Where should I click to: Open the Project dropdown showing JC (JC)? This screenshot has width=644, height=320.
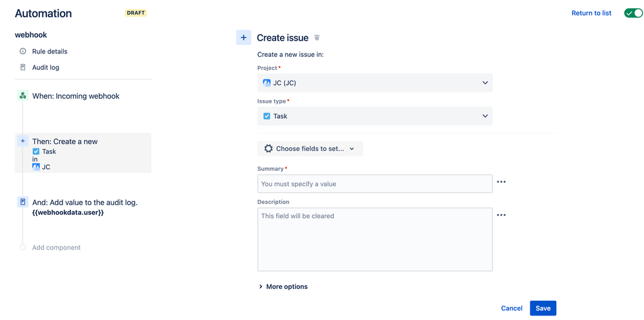tap(375, 83)
